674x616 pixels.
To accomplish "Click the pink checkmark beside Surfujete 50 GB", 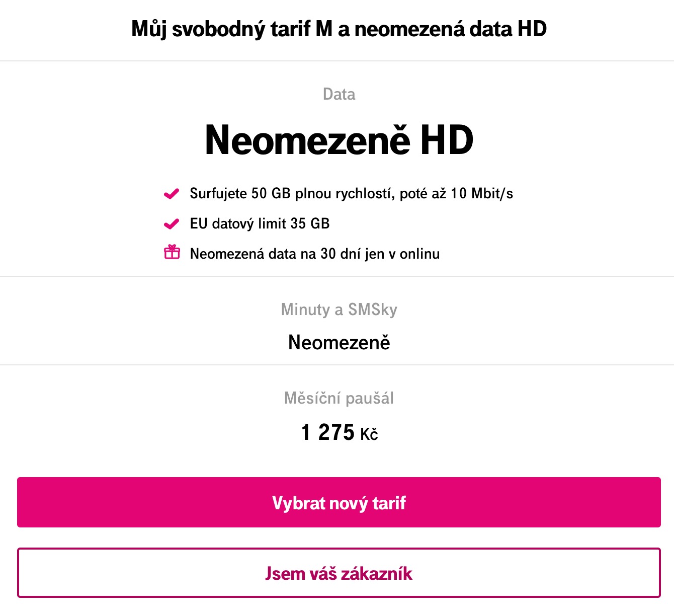I will (x=172, y=194).
